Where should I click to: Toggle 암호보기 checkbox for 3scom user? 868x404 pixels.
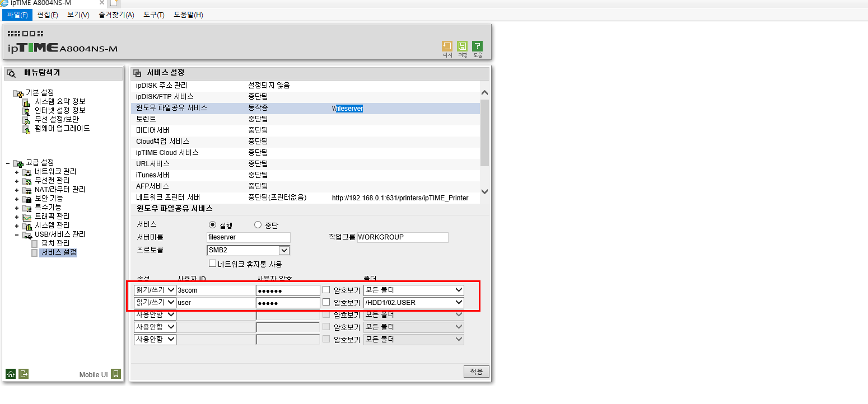pos(326,290)
